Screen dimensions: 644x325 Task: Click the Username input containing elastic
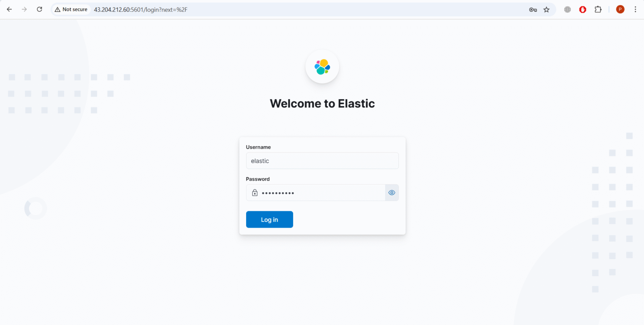[322, 160]
